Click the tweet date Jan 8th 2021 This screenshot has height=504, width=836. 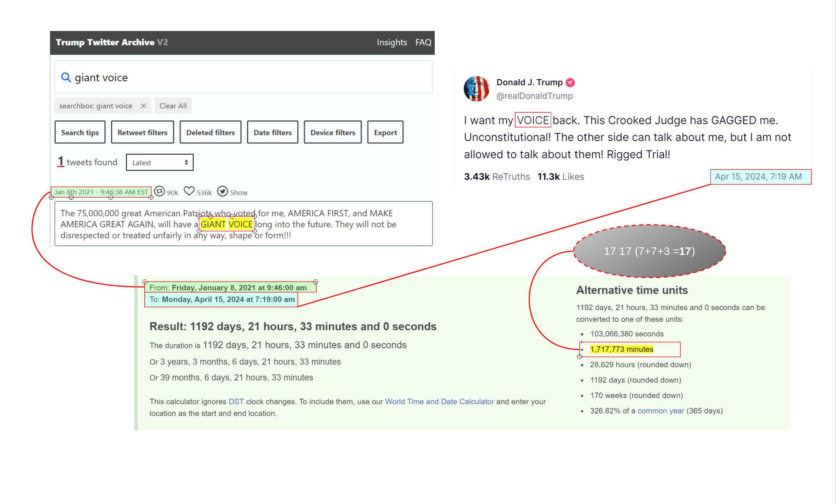(x=101, y=192)
